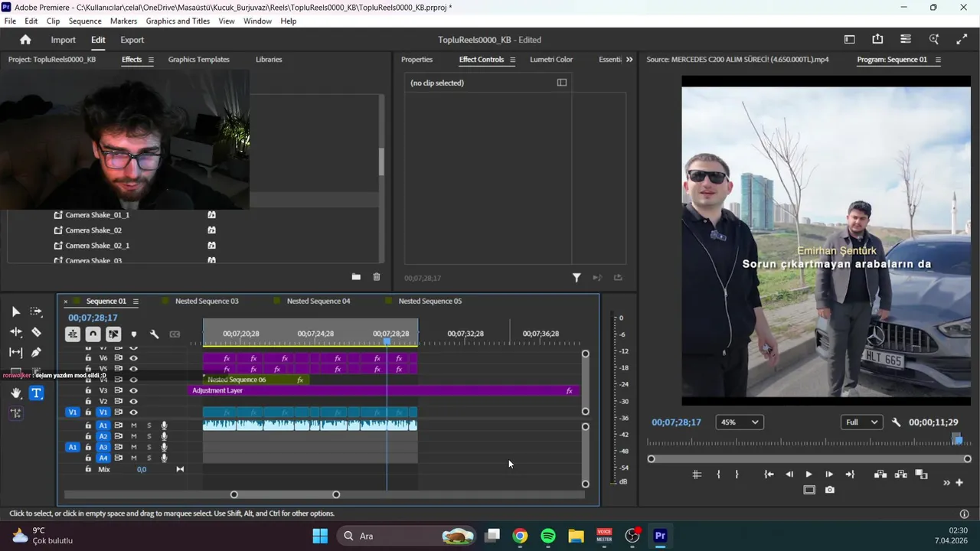Mute audio track A1
980x551 pixels.
(x=134, y=425)
